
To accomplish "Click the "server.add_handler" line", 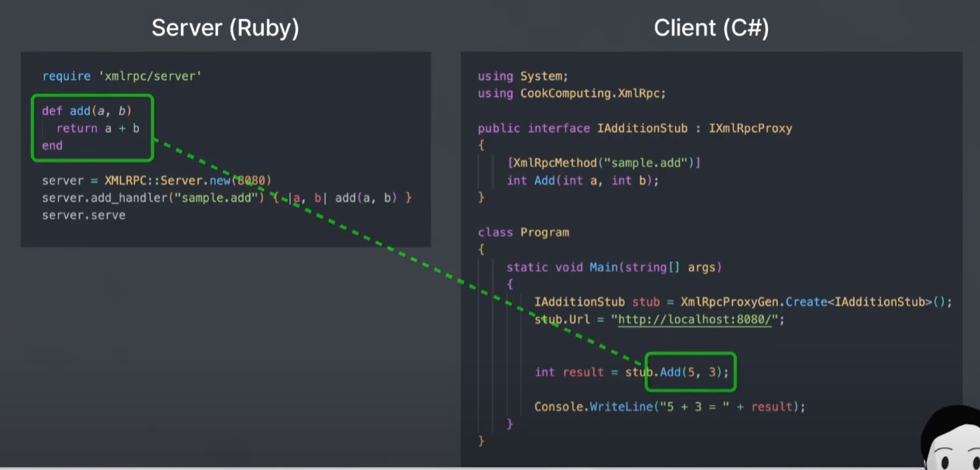I will pyautogui.click(x=227, y=198).
